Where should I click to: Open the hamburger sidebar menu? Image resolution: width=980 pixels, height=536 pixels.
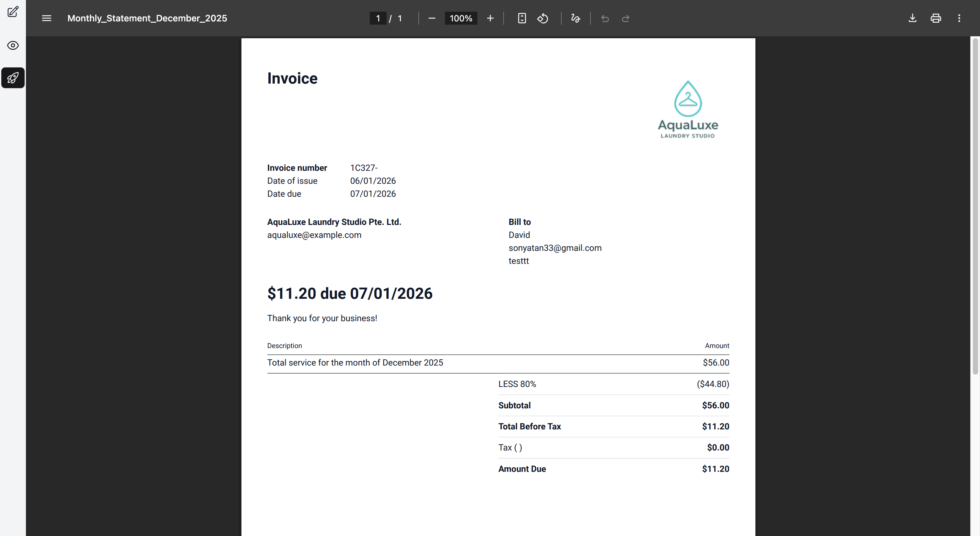(46, 18)
